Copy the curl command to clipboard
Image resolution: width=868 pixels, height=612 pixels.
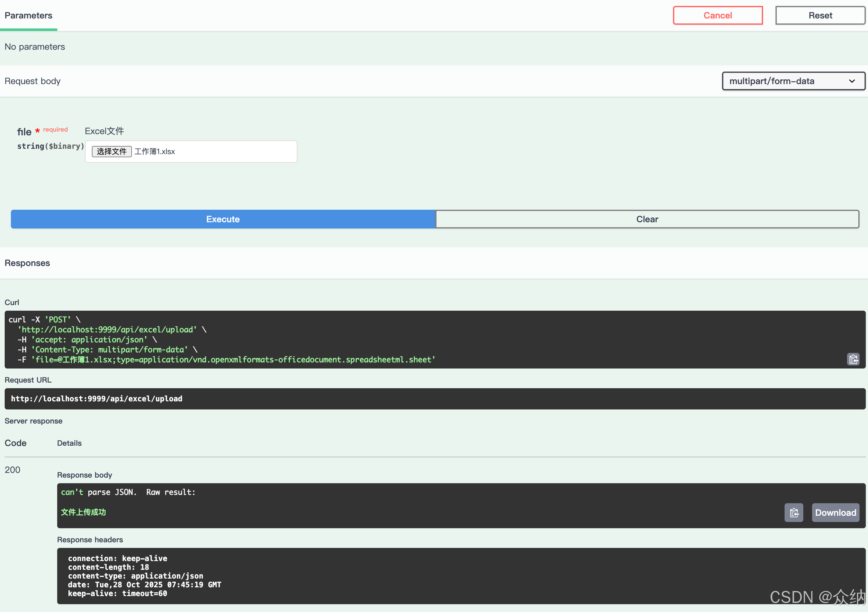(853, 359)
